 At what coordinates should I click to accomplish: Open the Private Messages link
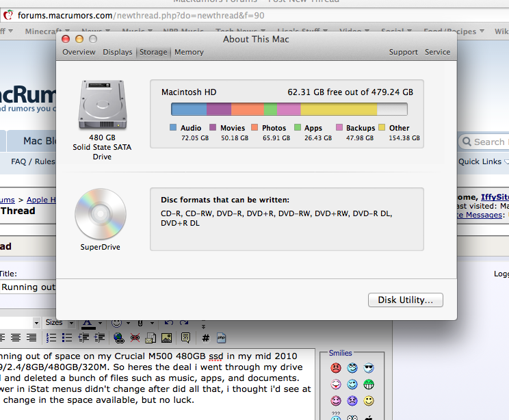point(480,215)
